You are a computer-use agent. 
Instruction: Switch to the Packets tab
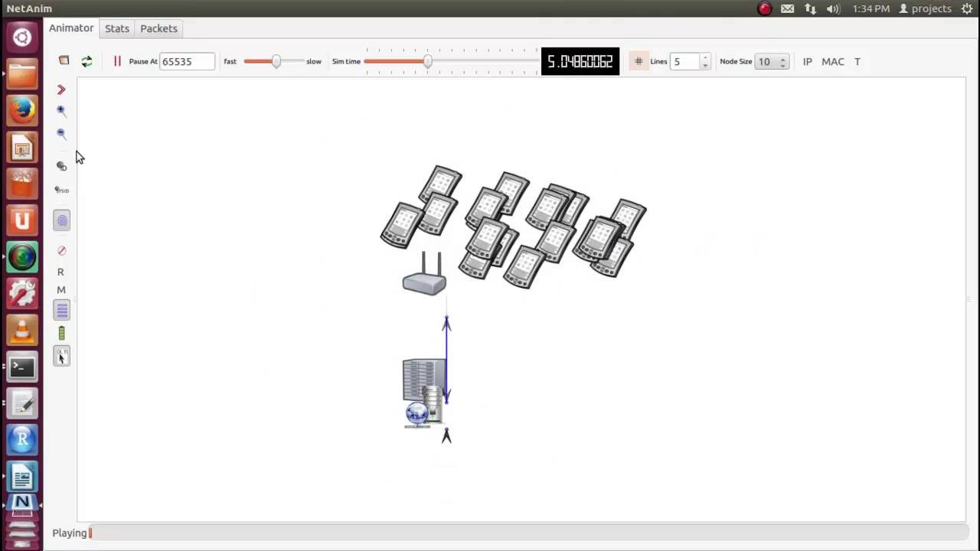tap(158, 28)
